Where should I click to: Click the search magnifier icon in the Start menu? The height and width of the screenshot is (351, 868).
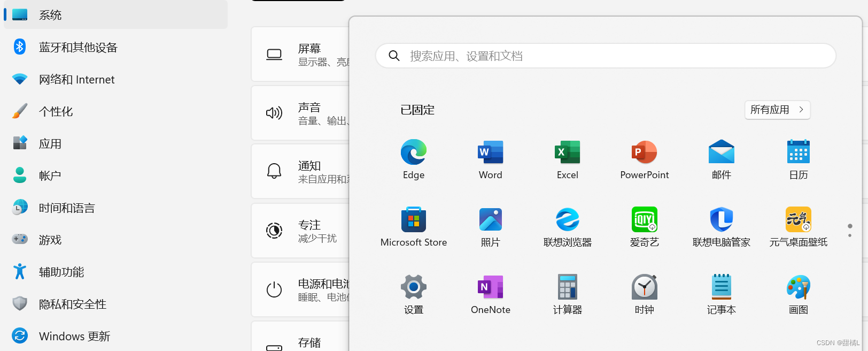tap(394, 56)
